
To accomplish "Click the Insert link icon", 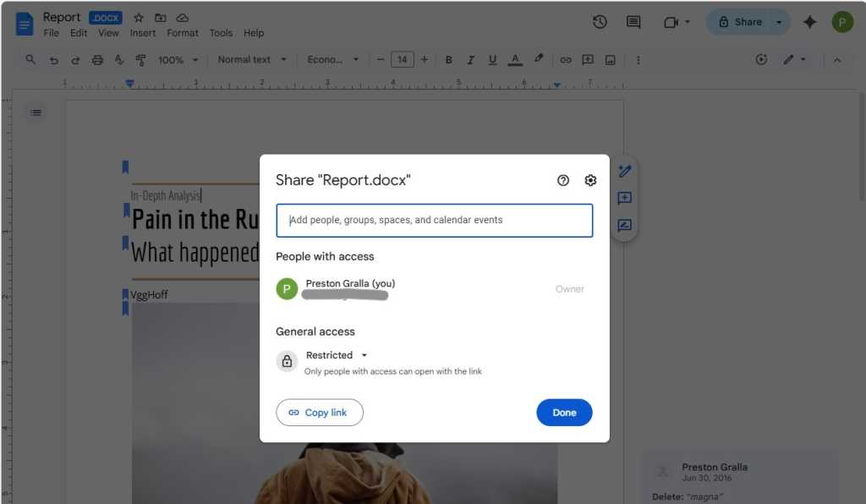I will [565, 59].
